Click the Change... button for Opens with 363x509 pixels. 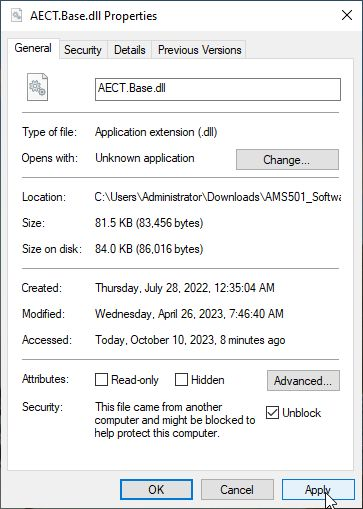pos(287,160)
